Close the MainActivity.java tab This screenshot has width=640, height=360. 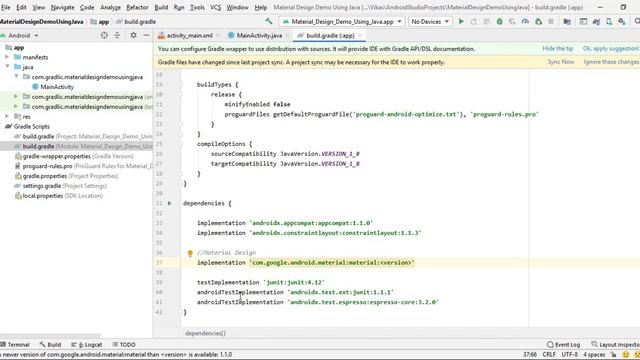point(287,36)
